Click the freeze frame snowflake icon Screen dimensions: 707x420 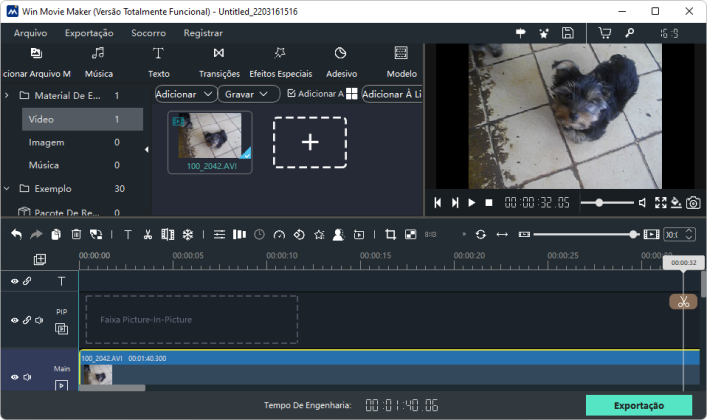(188, 235)
